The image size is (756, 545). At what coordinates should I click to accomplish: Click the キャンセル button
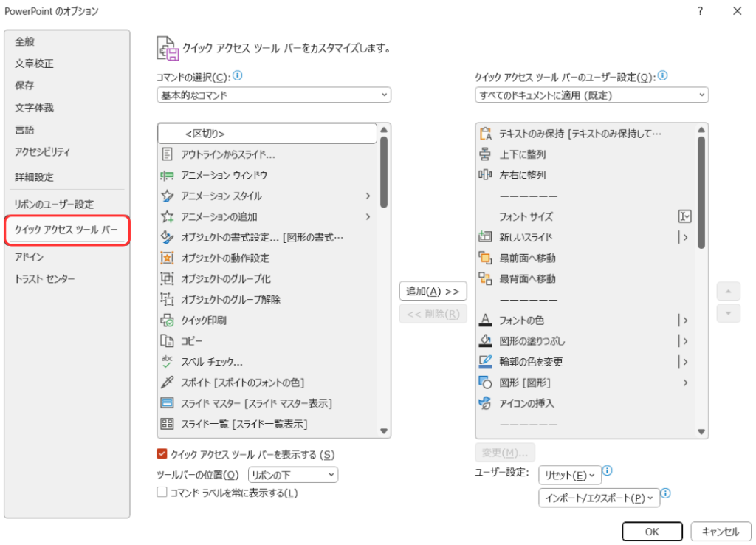tap(721, 532)
